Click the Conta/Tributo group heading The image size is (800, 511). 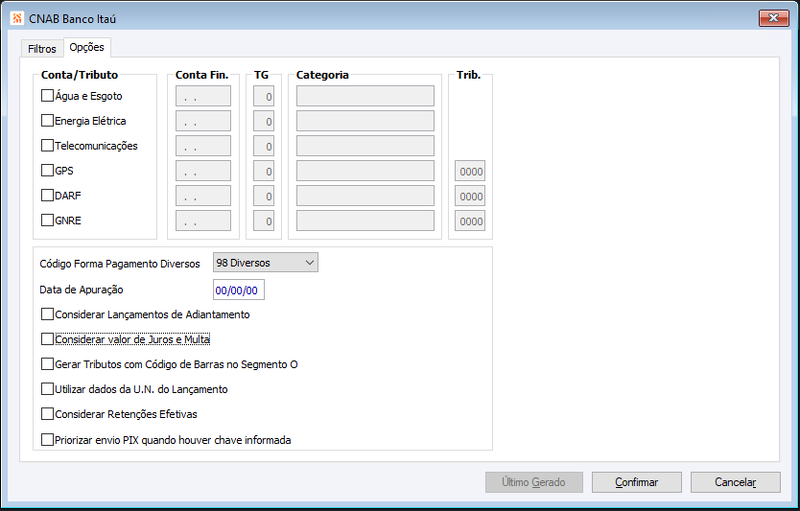point(80,75)
